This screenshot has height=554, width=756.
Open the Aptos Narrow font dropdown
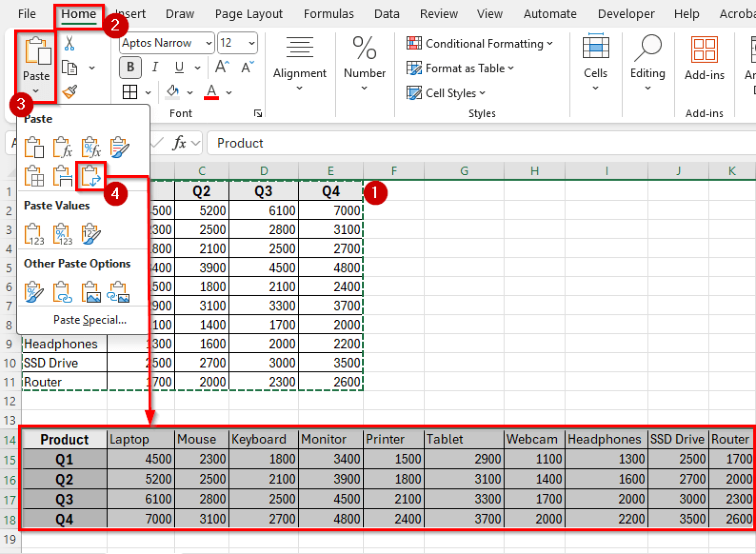coord(208,43)
